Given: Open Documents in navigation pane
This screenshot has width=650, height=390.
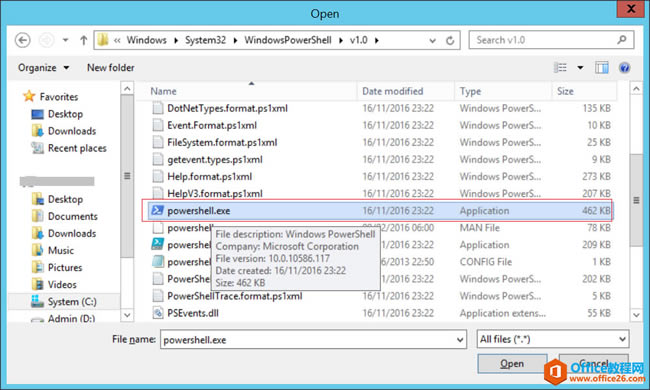Looking at the screenshot, I should coord(73,216).
